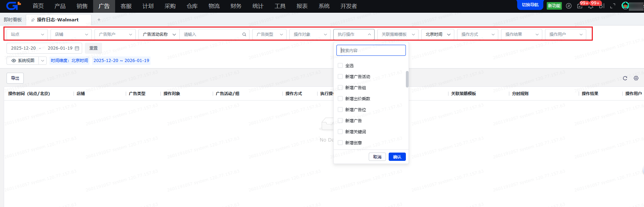Open the 首页 menu
Screen dimensions: 644x207
click(38, 6)
